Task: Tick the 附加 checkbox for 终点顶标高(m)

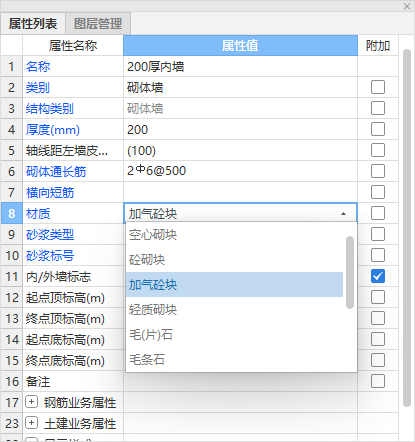Action: tap(378, 318)
